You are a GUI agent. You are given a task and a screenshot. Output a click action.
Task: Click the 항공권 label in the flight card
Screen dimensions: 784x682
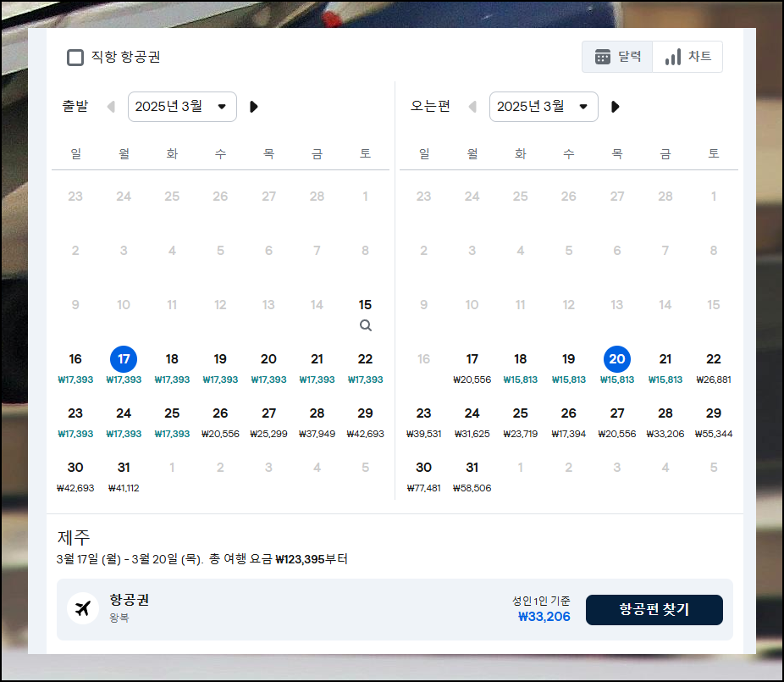tap(130, 600)
